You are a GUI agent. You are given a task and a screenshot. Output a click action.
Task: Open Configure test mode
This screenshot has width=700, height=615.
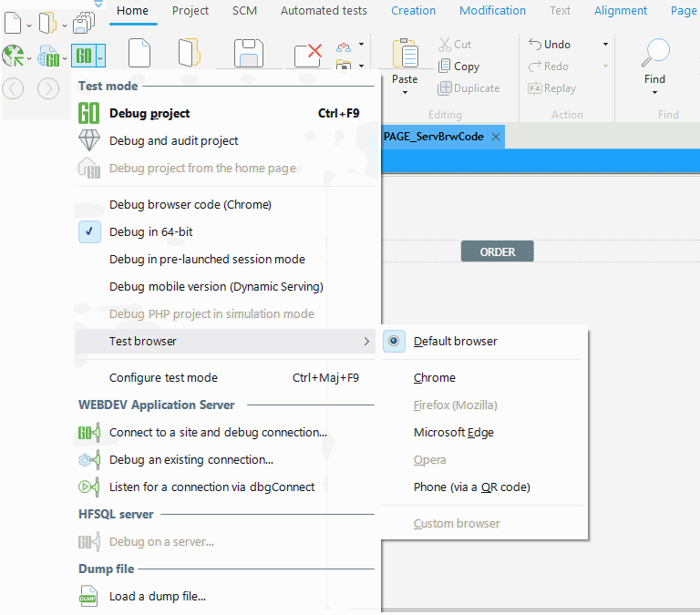(x=226, y=377)
